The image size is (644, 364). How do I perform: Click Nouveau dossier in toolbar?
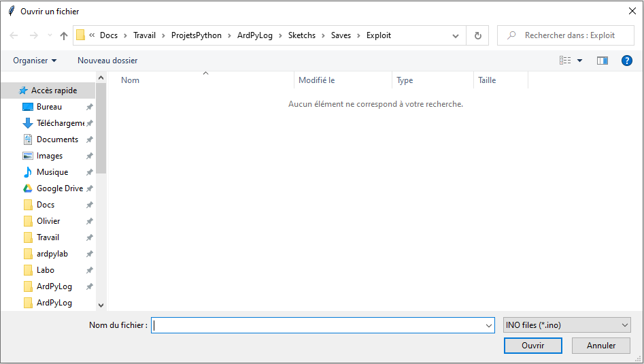coord(107,61)
